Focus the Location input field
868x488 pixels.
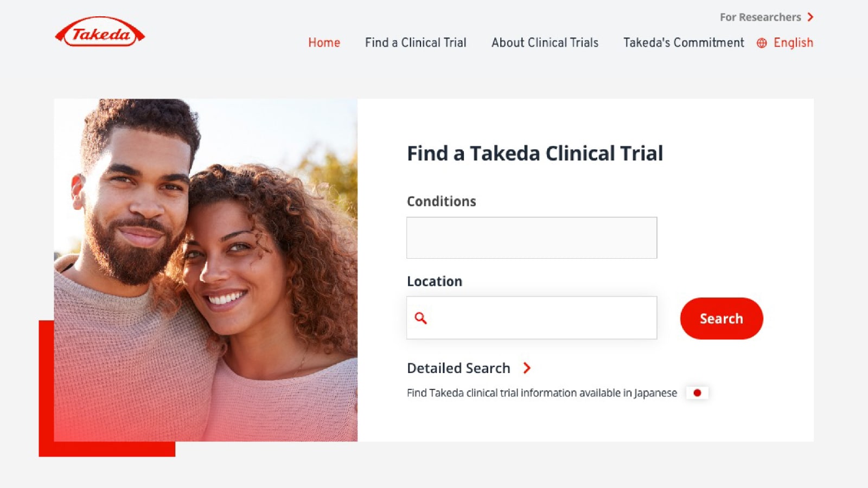(x=532, y=318)
